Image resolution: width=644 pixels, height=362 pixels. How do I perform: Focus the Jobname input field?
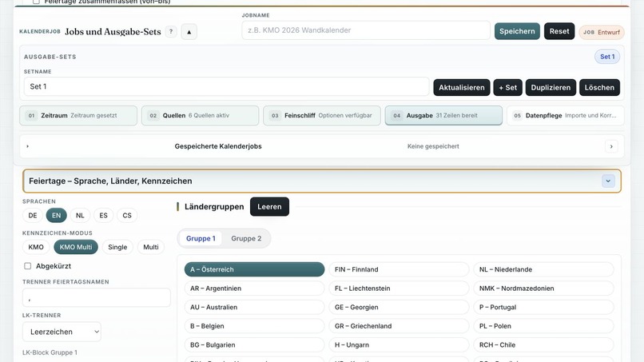pos(365,30)
